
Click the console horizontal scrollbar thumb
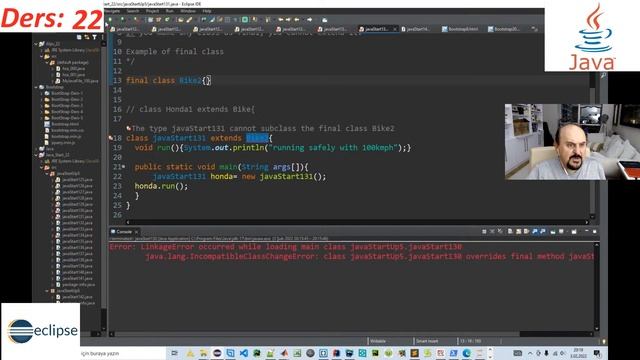[x=317, y=334]
